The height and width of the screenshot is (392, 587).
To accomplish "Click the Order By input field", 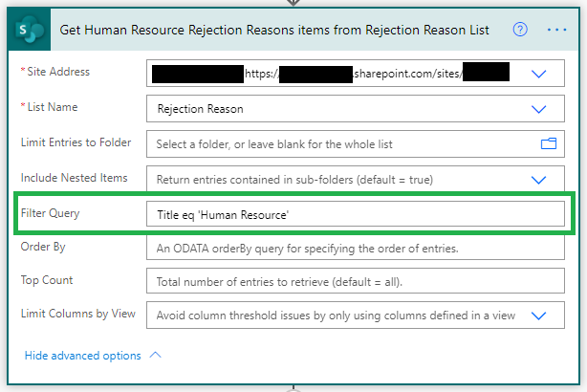I will point(356,247).
